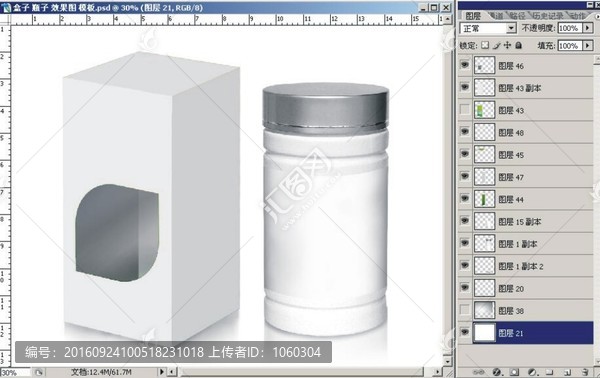Lock layer position with move icon
Image resolution: width=600 pixels, height=378 pixels.
(x=507, y=45)
